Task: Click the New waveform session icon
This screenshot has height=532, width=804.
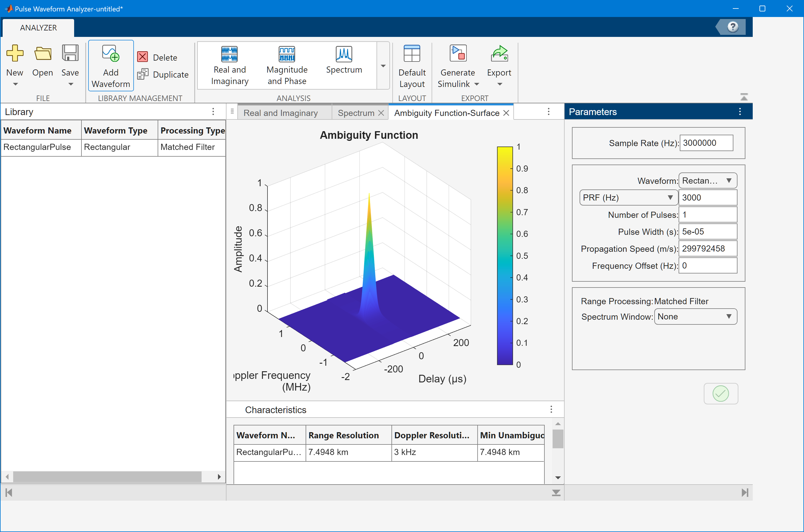Action: (x=15, y=54)
